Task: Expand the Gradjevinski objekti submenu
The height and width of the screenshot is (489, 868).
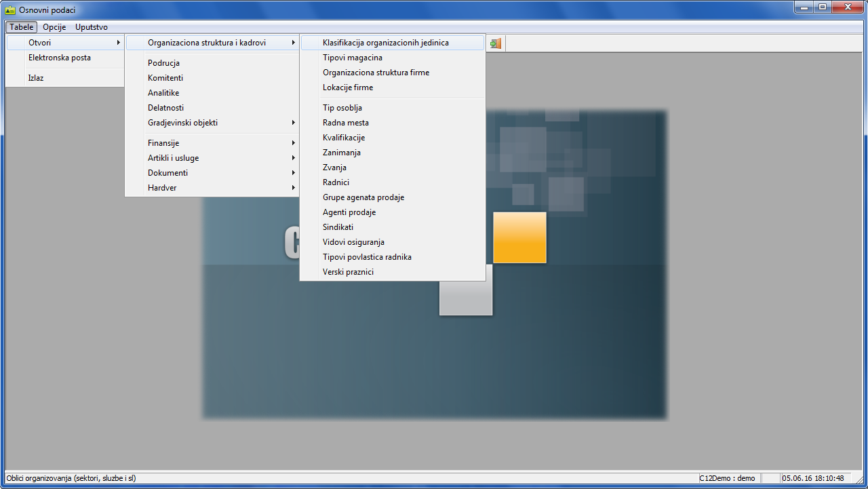Action: coord(212,123)
